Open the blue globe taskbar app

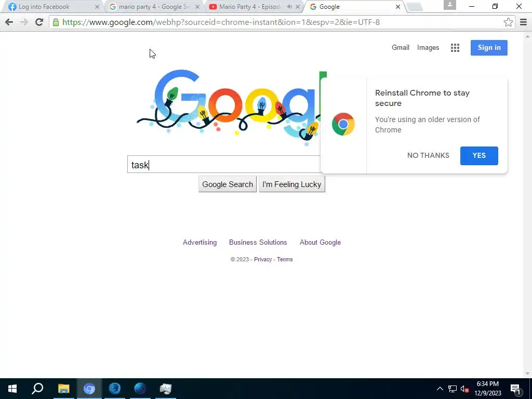tap(140, 389)
